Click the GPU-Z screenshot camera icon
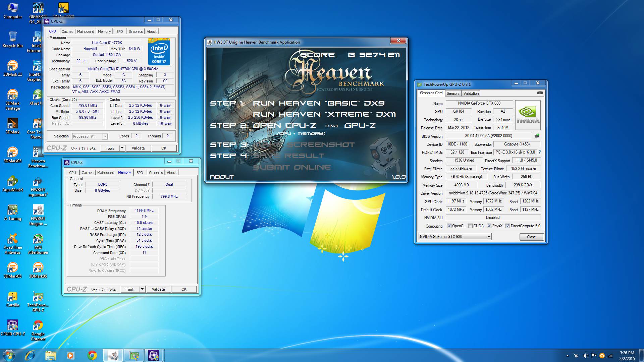This screenshot has height=362, width=644. tap(540, 93)
